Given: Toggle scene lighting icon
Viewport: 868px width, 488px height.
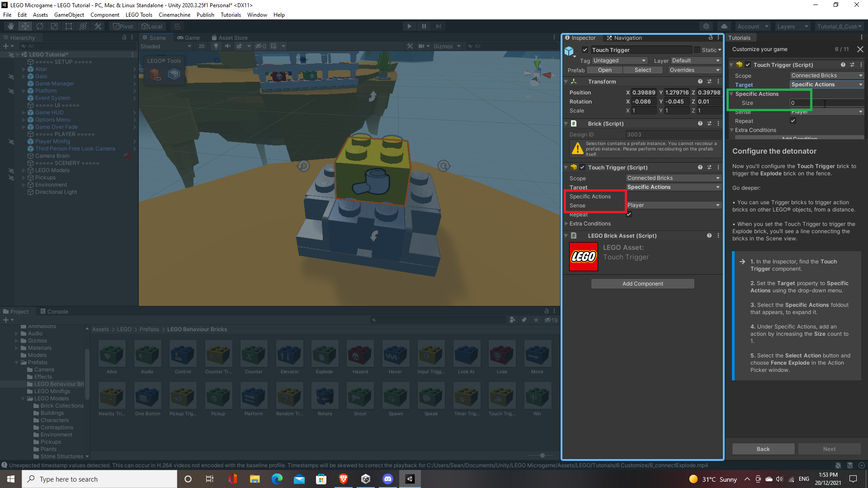Looking at the screenshot, I should pyautogui.click(x=216, y=46).
